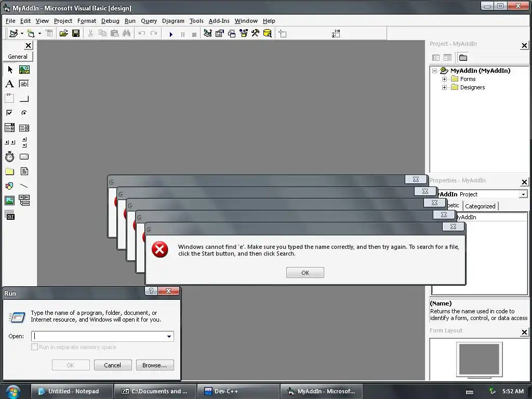Select the Image control in the toolbox
This screenshot has width=532, height=399.
tap(10, 200)
